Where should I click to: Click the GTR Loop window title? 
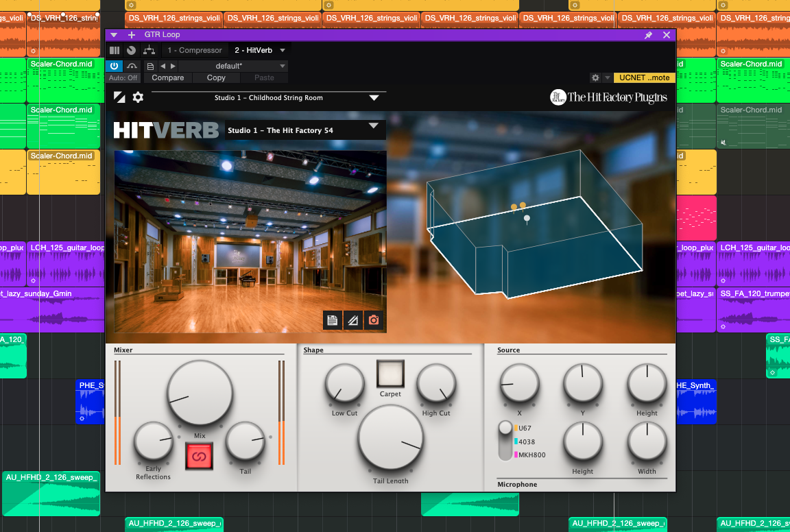pos(163,35)
